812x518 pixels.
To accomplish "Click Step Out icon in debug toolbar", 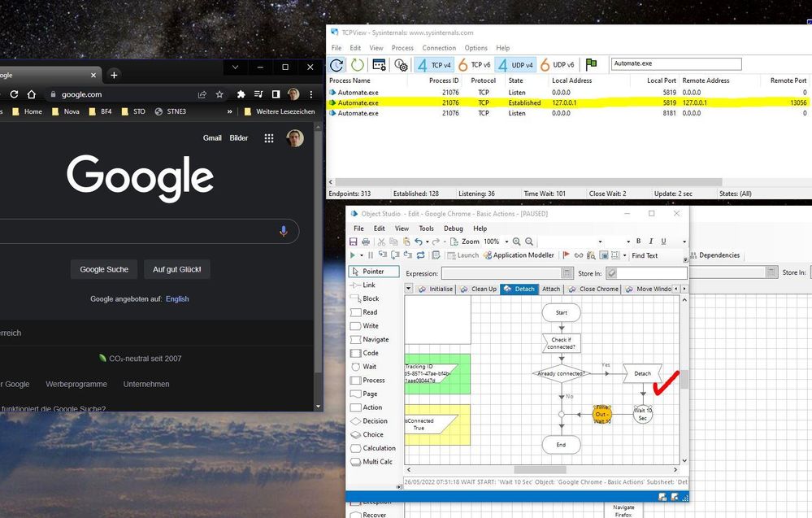I will pyautogui.click(x=407, y=255).
